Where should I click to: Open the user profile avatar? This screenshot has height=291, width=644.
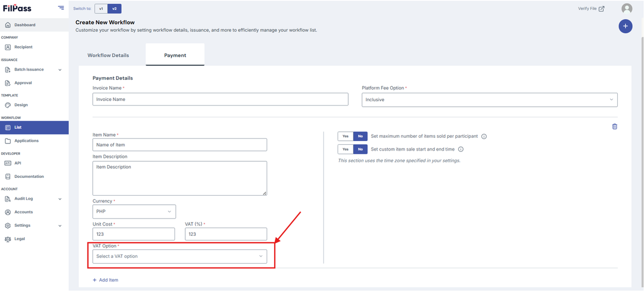click(x=626, y=9)
